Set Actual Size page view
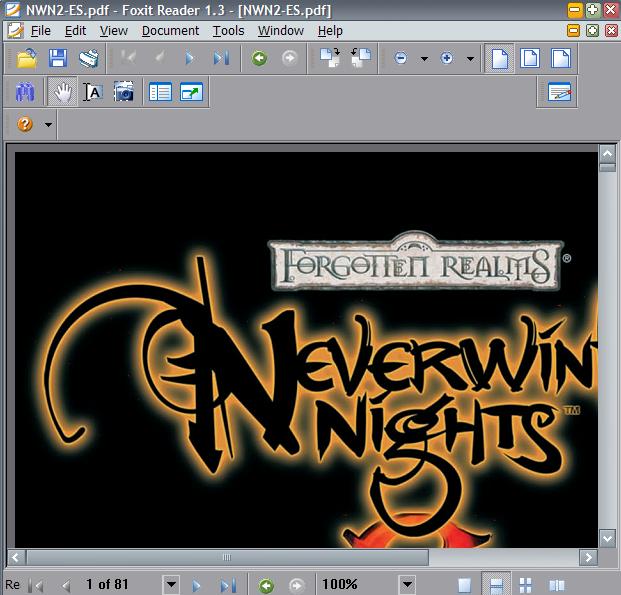Screen dimensions: 621x595 (x=499, y=59)
